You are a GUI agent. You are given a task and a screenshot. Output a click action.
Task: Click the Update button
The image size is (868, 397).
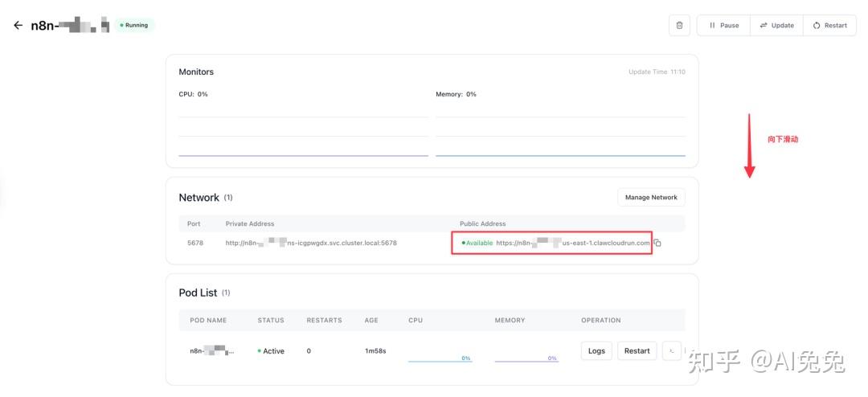(x=776, y=25)
